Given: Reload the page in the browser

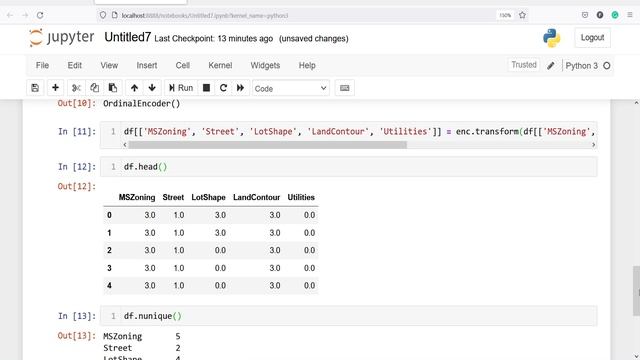Looking at the screenshot, I should tap(40, 16).
